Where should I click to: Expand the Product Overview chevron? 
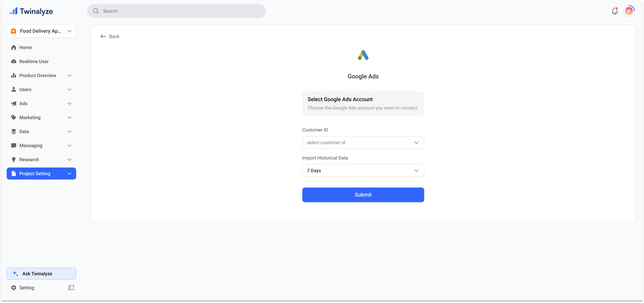69,75
